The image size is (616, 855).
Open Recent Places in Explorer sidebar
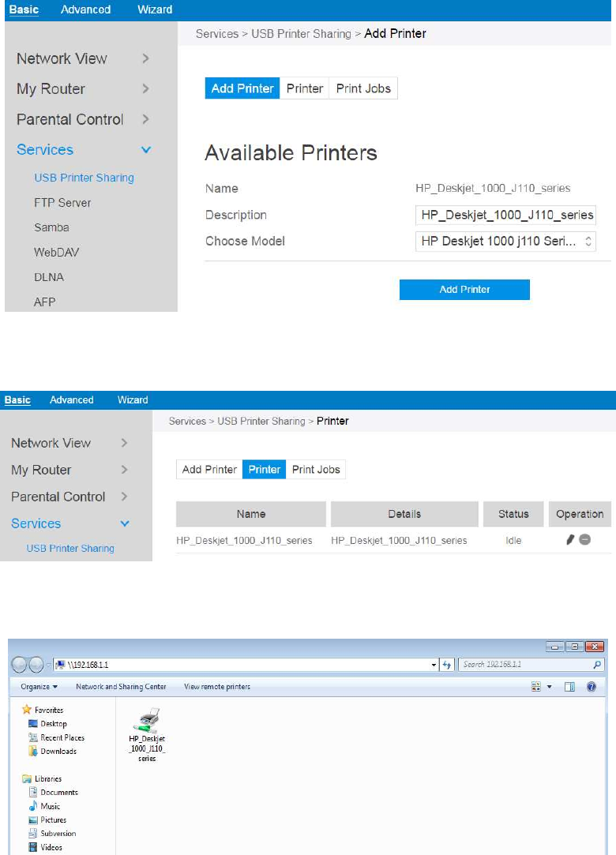coord(57,737)
